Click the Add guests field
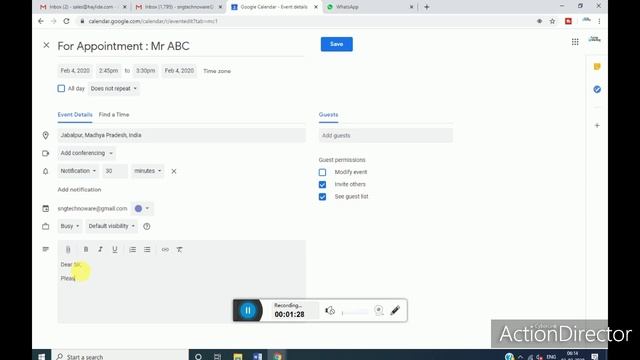 pos(386,136)
